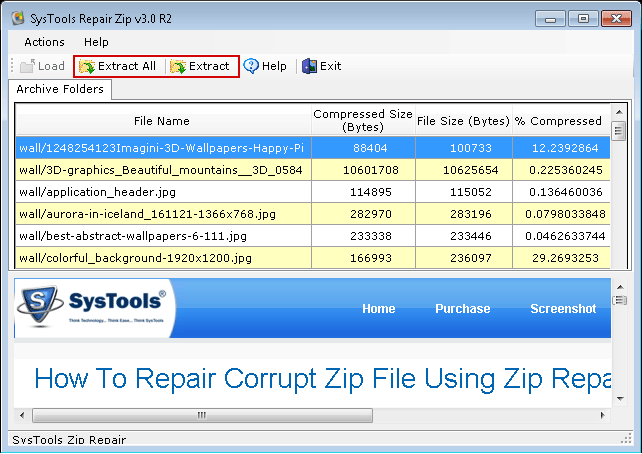
Task: Click the SysTools app icon in title bar
Action: (x=18, y=18)
